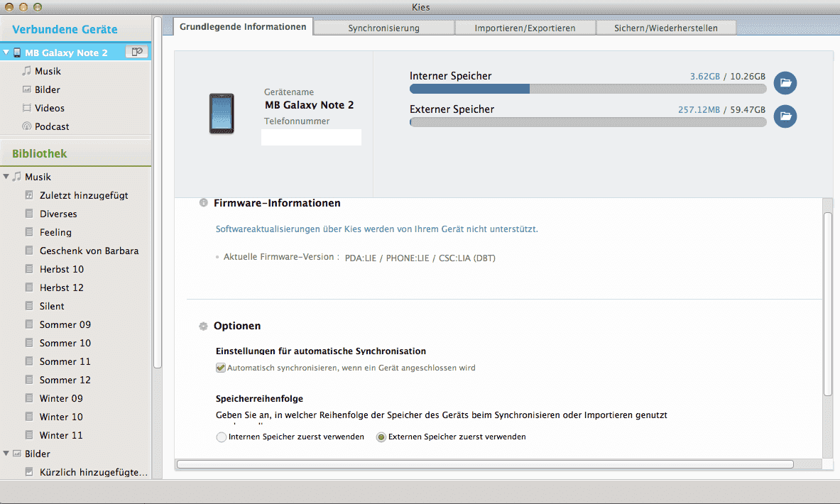840x504 pixels.
Task: Click the Verbundene Geräte header
Action: (65, 29)
